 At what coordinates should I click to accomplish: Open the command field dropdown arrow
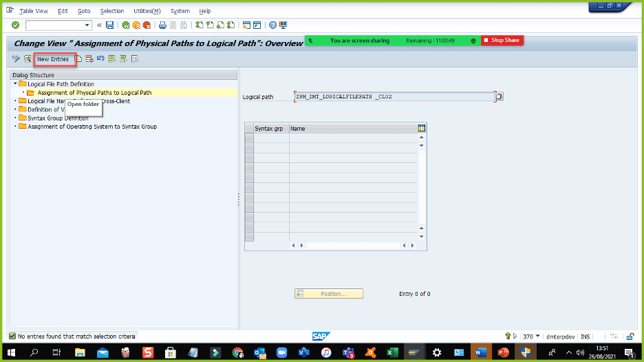coord(87,25)
